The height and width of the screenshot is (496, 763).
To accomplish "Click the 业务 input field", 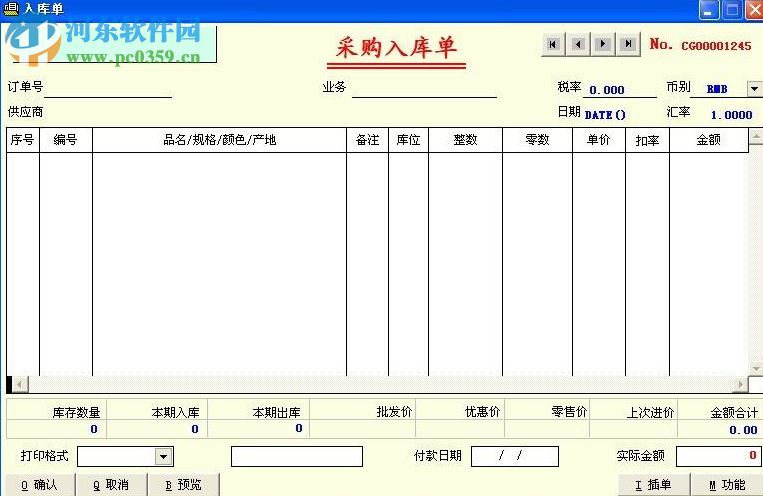I will point(424,88).
